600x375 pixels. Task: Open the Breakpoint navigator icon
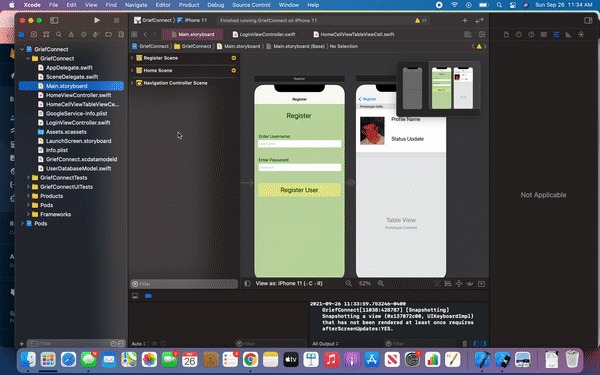[109, 34]
